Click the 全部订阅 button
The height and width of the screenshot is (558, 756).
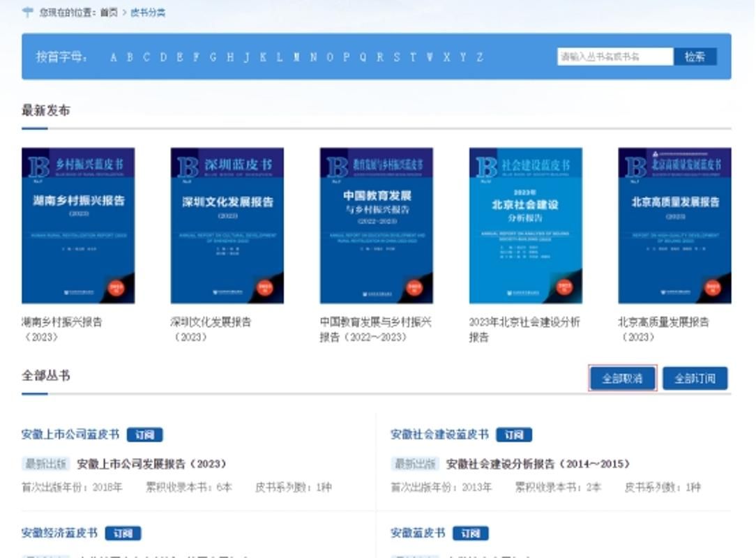[695, 378]
